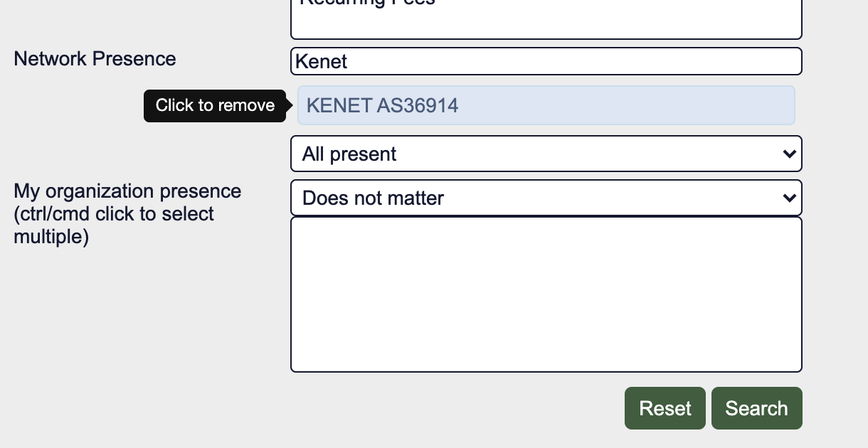Run the query with the Search button
The image size is (868, 448).
(756, 408)
